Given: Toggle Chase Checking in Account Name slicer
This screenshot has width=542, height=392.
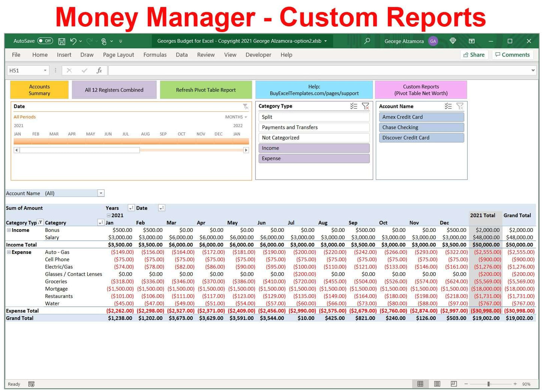Looking at the screenshot, I should 421,128.
